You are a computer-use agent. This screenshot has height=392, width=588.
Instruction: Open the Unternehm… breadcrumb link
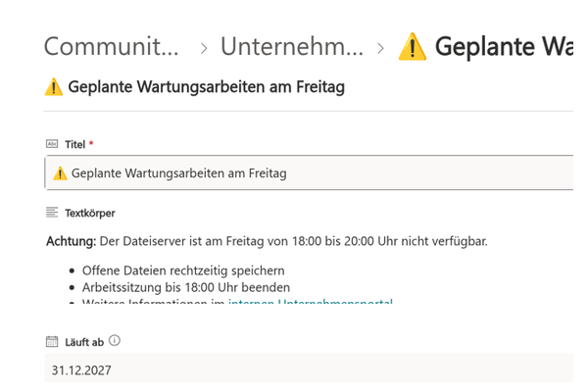292,47
